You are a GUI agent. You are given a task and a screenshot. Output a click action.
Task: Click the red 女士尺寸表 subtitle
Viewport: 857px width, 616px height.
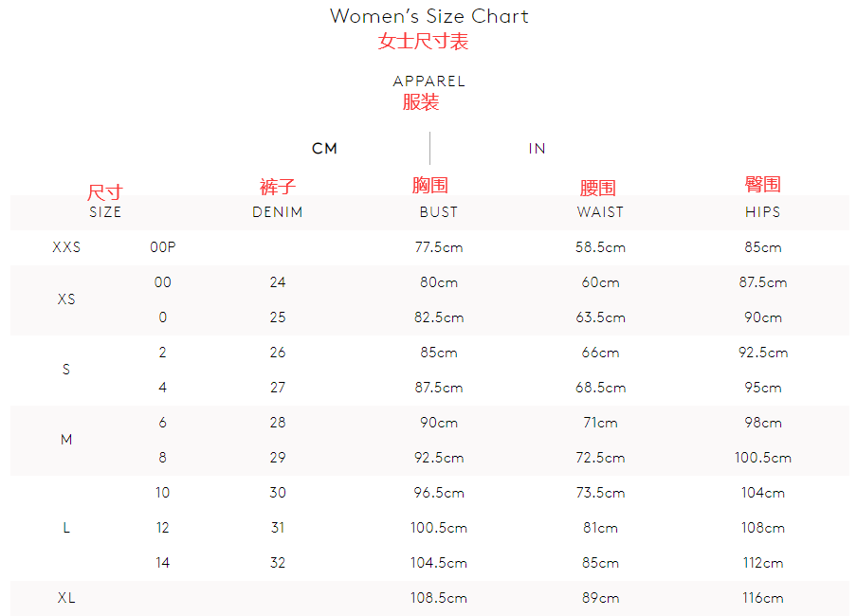coord(423,42)
